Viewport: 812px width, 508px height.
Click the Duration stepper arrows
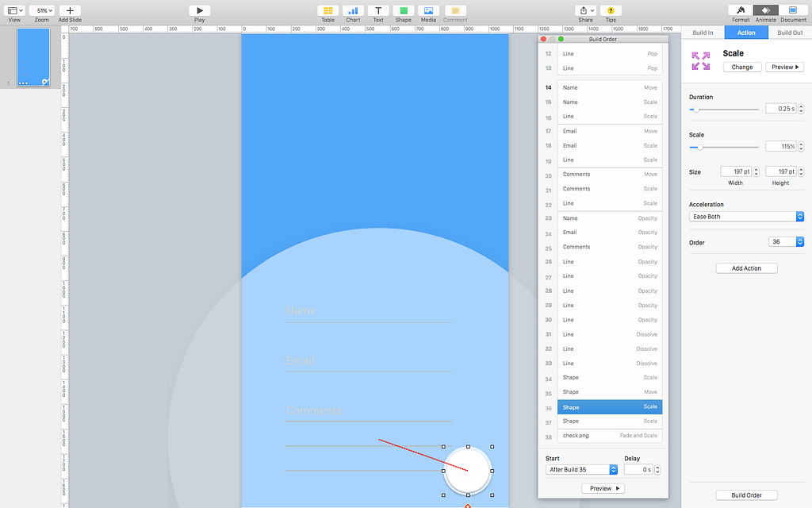801,109
